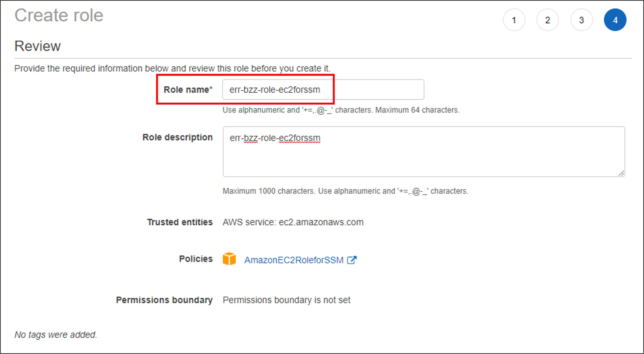Go to wizard step 2 circle

coord(547,20)
